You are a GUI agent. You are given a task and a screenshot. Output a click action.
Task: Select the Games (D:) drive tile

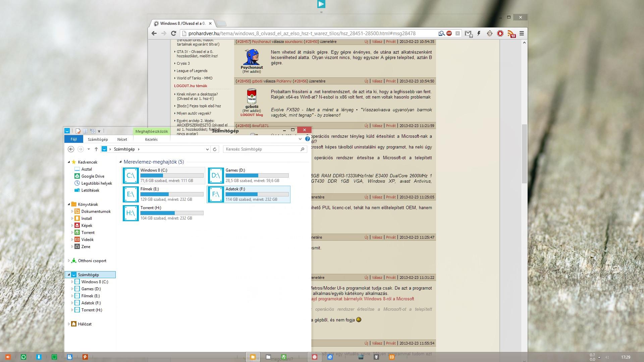point(249,175)
